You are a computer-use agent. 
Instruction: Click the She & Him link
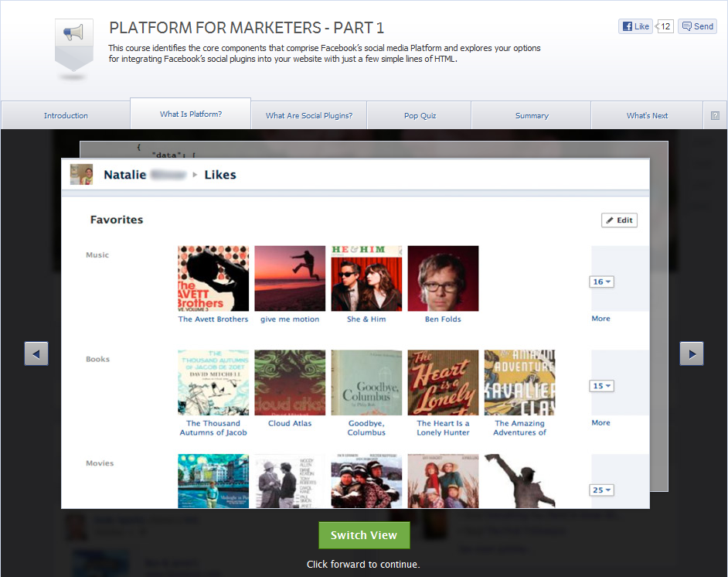366,319
